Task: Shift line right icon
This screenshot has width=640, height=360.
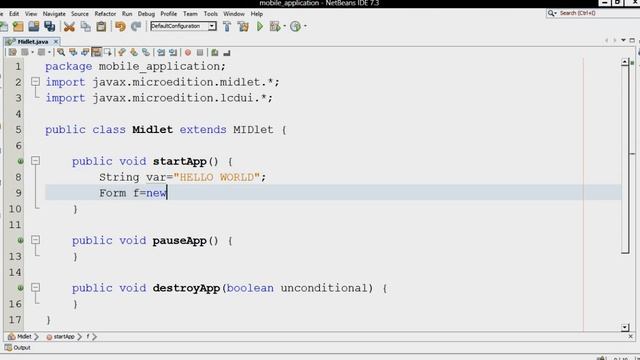Action: click(173, 52)
